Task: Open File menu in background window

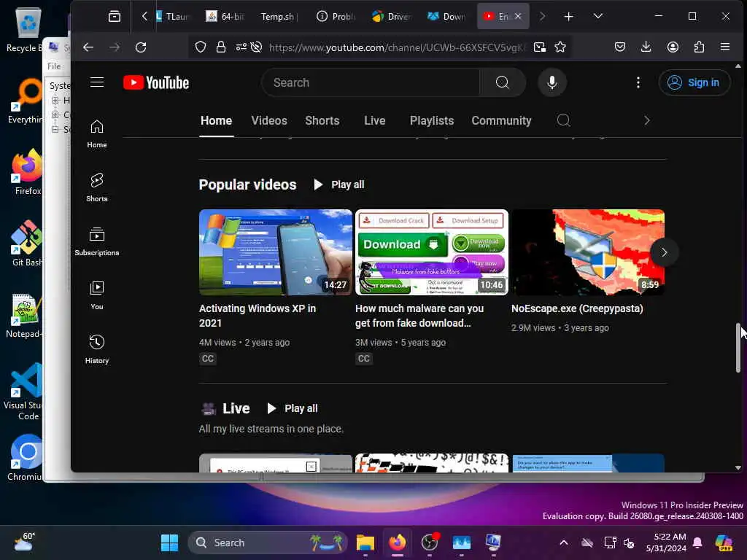Action: (x=54, y=66)
